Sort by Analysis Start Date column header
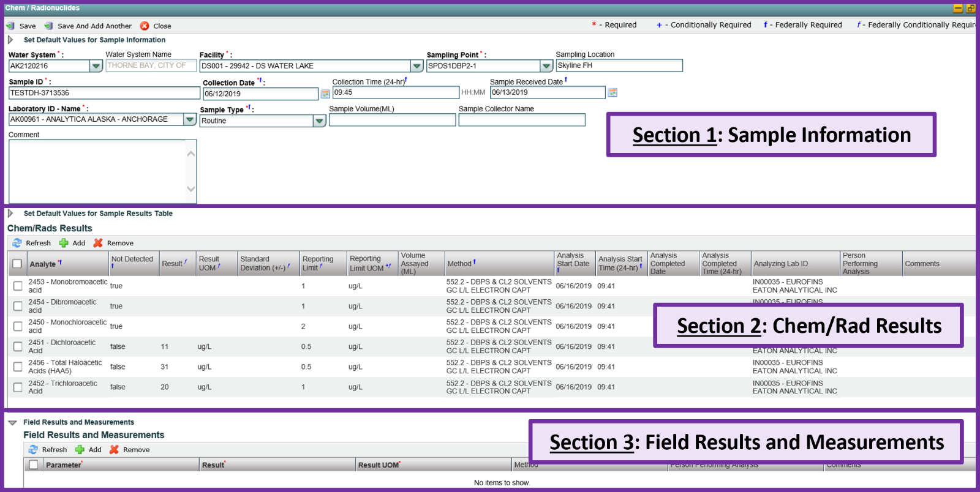The width and height of the screenshot is (980, 492). tap(573, 259)
